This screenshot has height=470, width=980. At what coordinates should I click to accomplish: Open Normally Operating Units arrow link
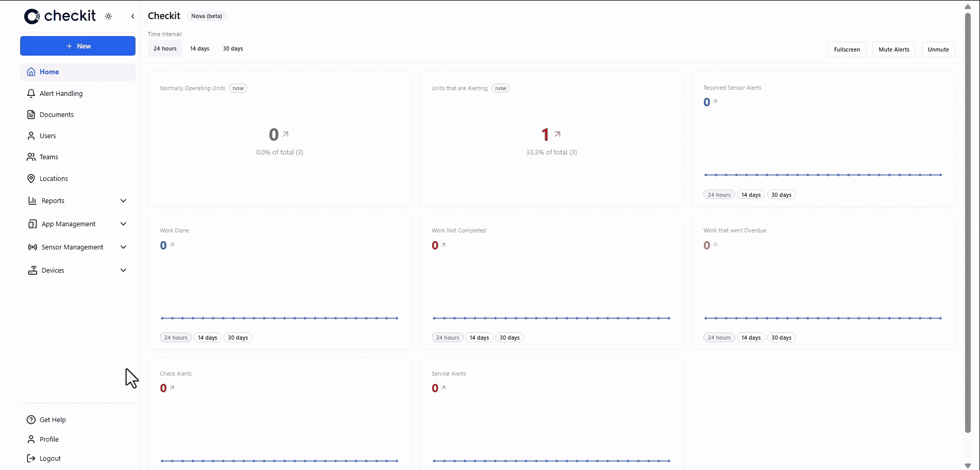285,134
